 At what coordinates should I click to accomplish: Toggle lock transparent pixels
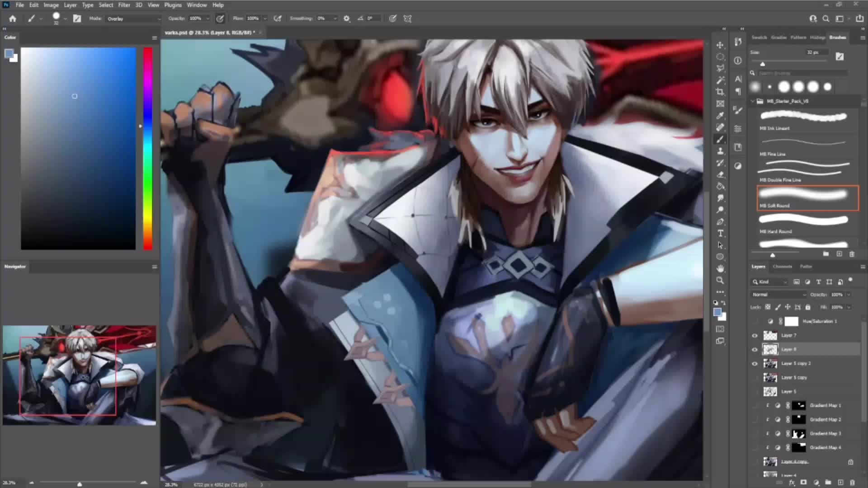[768, 307]
